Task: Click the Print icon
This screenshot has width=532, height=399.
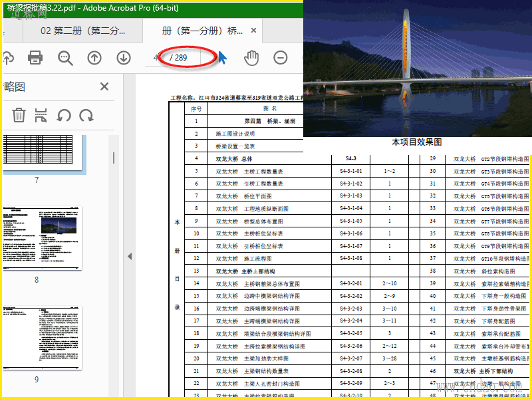Action: [x=35, y=58]
